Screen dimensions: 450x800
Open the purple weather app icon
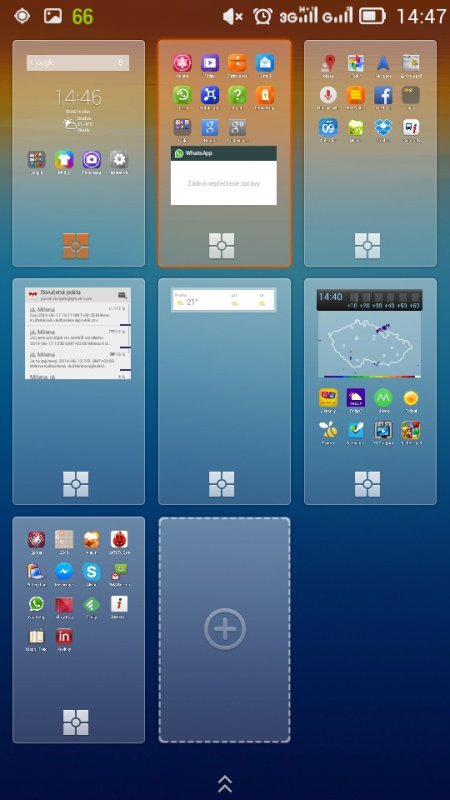(356, 397)
